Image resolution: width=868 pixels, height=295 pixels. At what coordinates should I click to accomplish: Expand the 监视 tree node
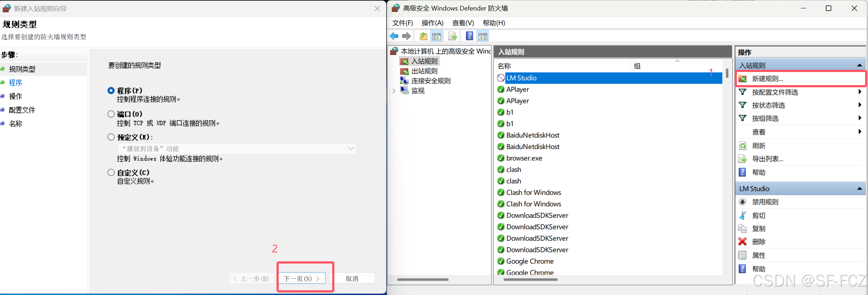[x=394, y=91]
